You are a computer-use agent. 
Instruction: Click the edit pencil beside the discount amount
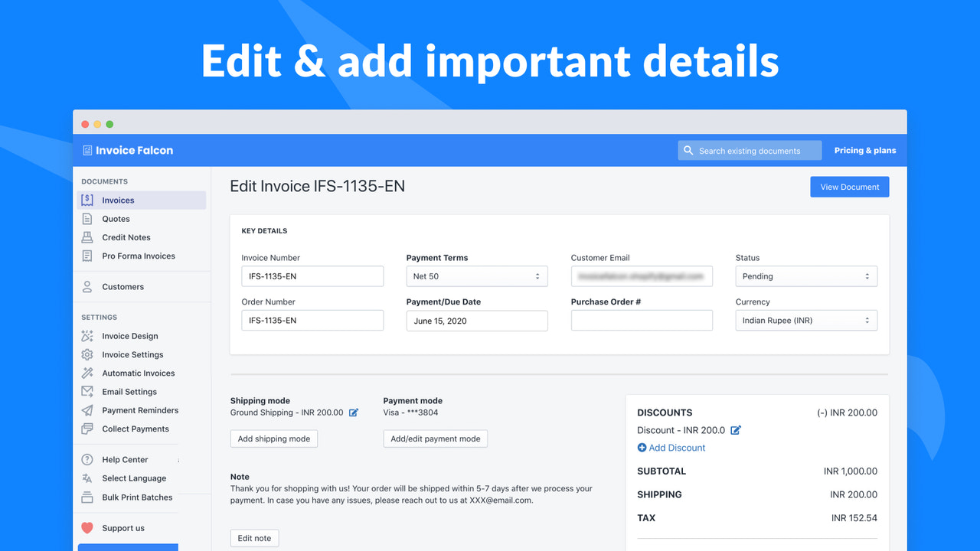tap(735, 430)
